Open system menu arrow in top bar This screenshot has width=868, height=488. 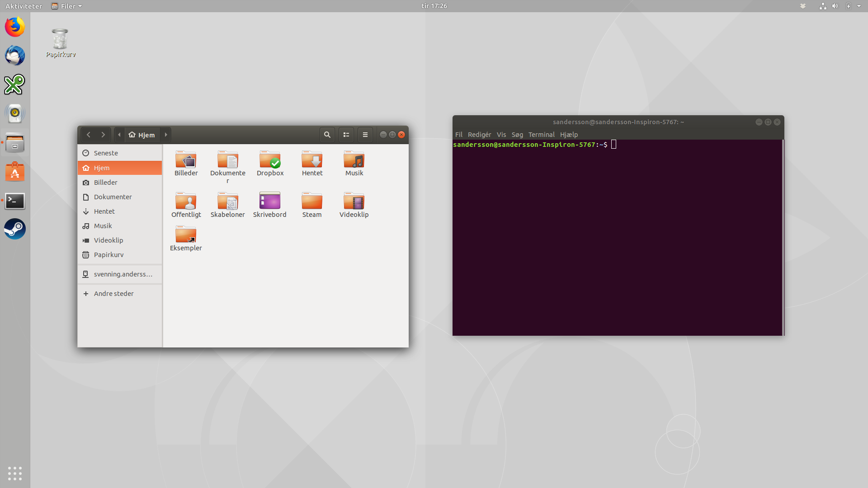pyautogui.click(x=859, y=6)
